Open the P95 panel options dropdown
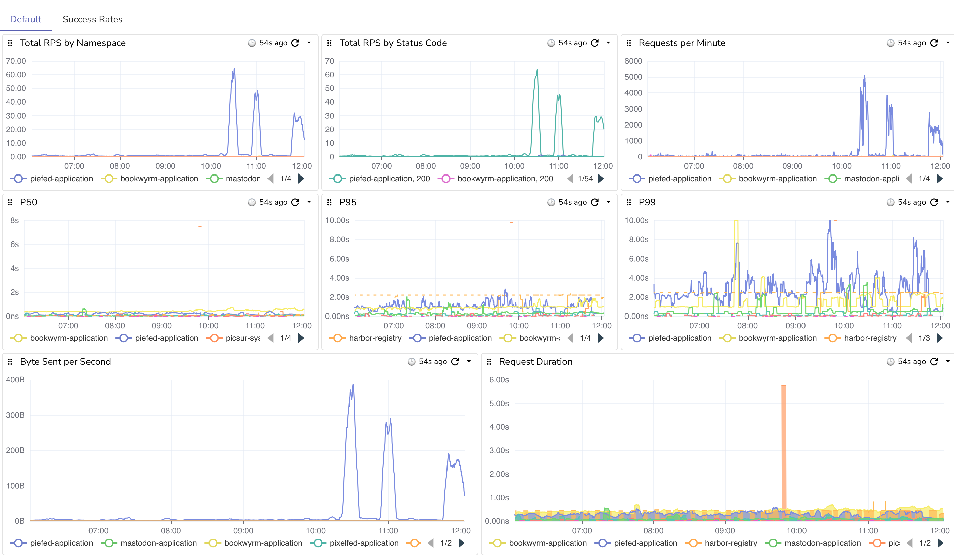Image resolution: width=954 pixels, height=560 pixels. pos(608,202)
